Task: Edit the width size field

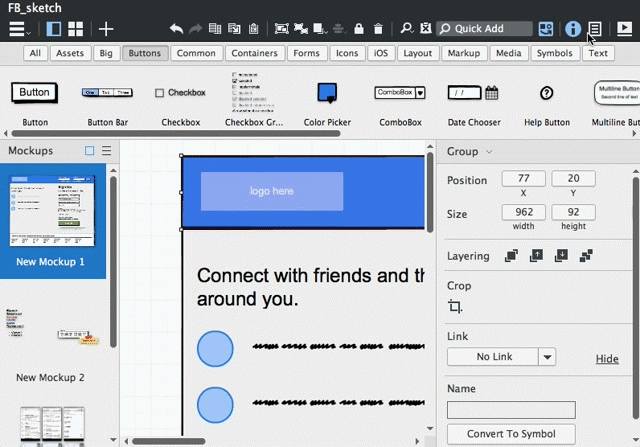Action: click(x=523, y=212)
